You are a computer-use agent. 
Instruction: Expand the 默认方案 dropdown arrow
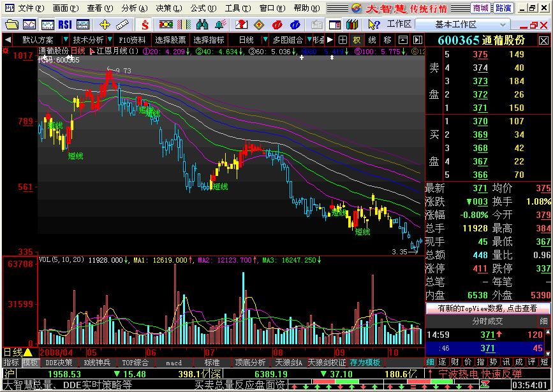(x=65, y=40)
